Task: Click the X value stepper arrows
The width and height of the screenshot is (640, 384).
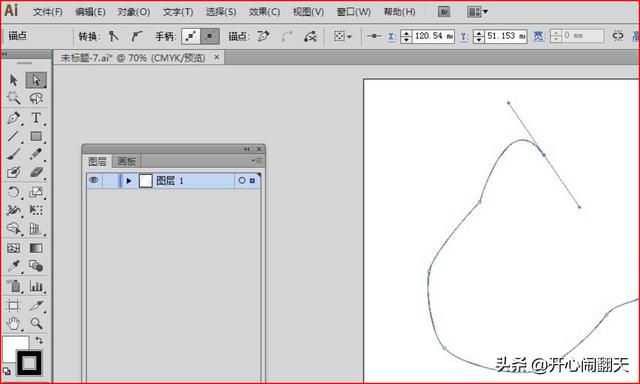Action: coord(406,36)
